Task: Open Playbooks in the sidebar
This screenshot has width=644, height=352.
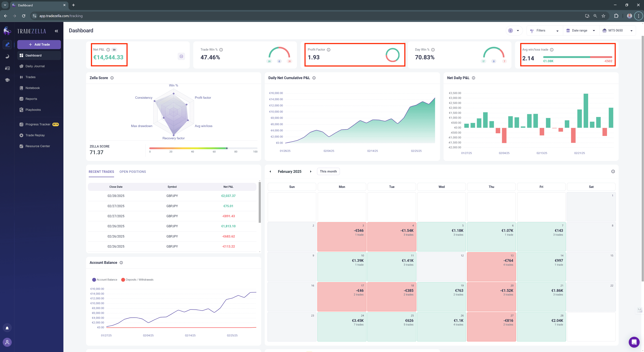Action: tap(39, 110)
